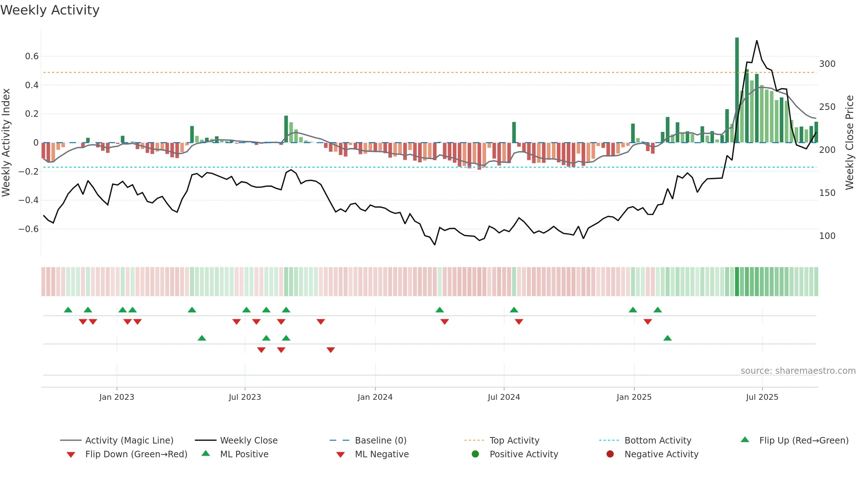The height and width of the screenshot is (488, 868).
Task: Click the 0.6 activity index tick
Action: (x=32, y=56)
